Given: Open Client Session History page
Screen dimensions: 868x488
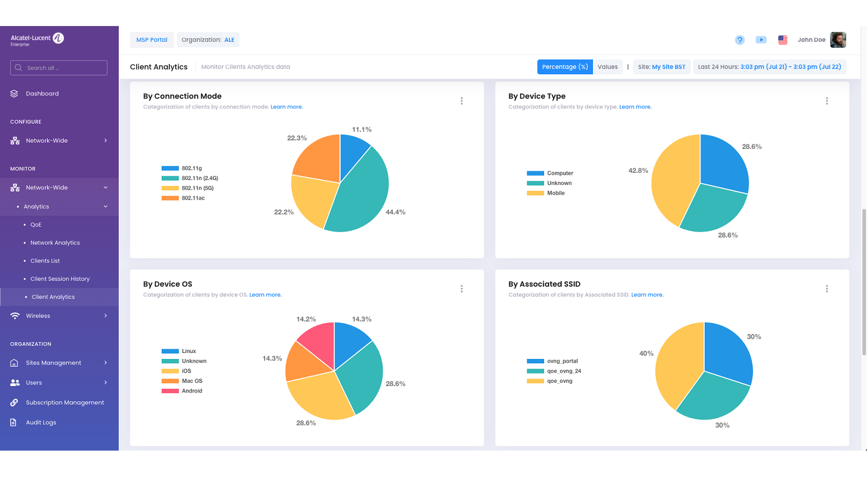Looking at the screenshot, I should pos(60,279).
